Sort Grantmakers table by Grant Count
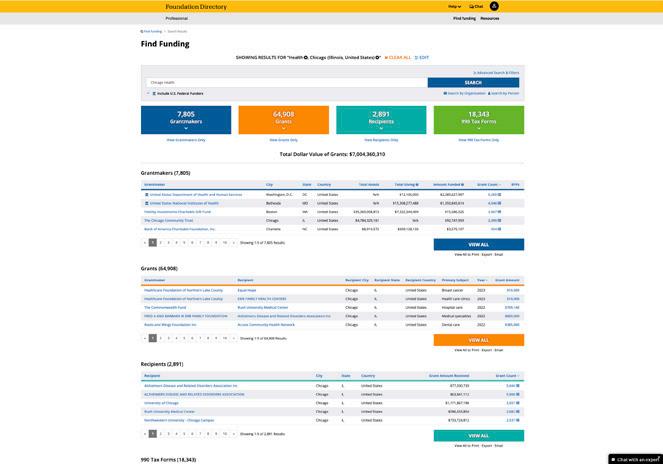 tap(489, 185)
